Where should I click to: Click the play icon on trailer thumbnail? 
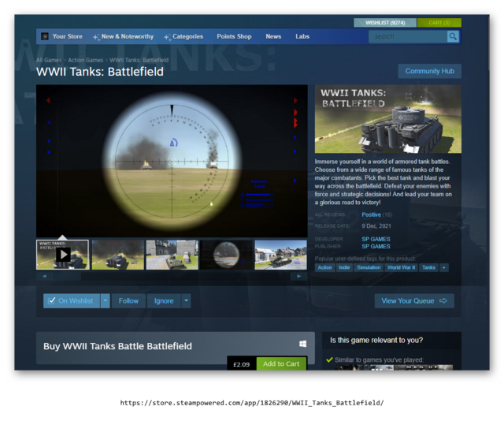(x=64, y=255)
